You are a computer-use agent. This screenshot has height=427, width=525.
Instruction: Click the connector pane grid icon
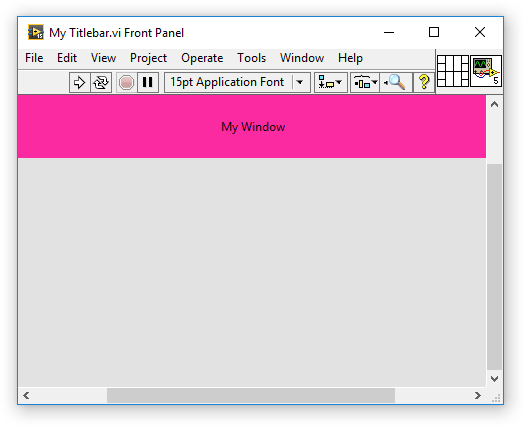[453, 71]
